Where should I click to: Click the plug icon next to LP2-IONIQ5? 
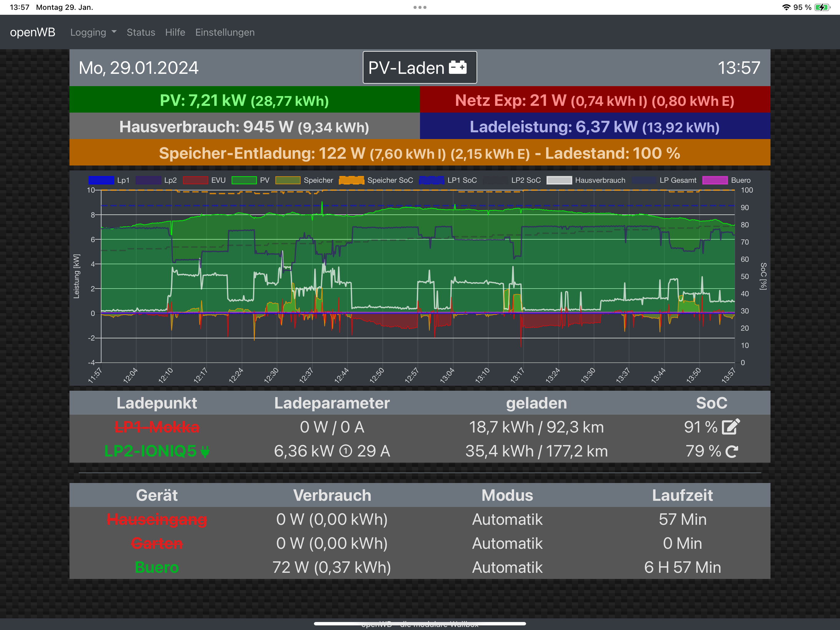click(205, 451)
